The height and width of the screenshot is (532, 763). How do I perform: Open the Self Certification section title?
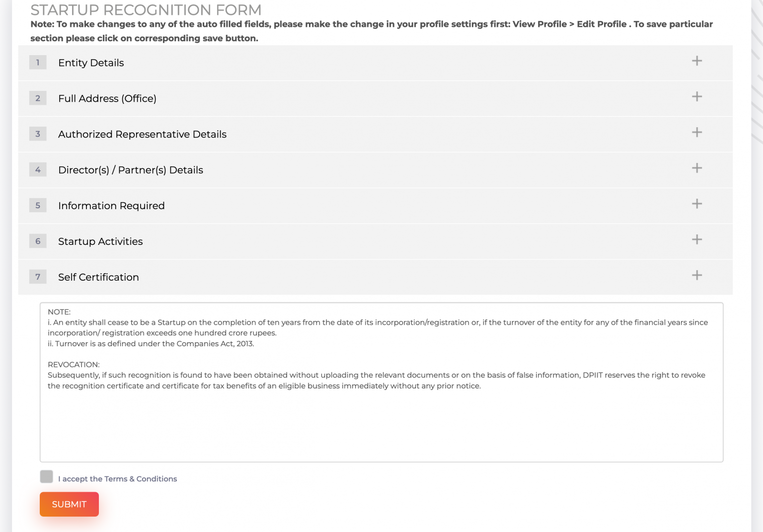pos(98,278)
